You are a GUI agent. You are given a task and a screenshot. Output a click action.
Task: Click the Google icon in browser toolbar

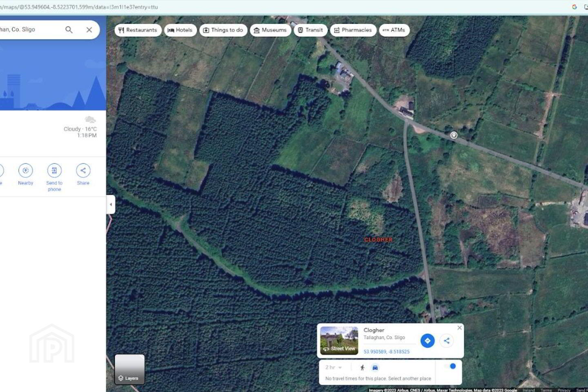click(x=574, y=7)
